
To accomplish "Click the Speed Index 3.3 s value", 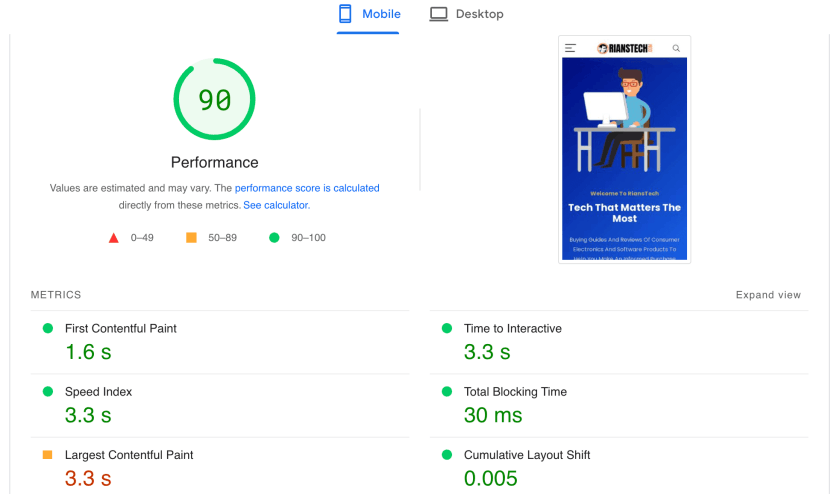I will click(x=88, y=415).
